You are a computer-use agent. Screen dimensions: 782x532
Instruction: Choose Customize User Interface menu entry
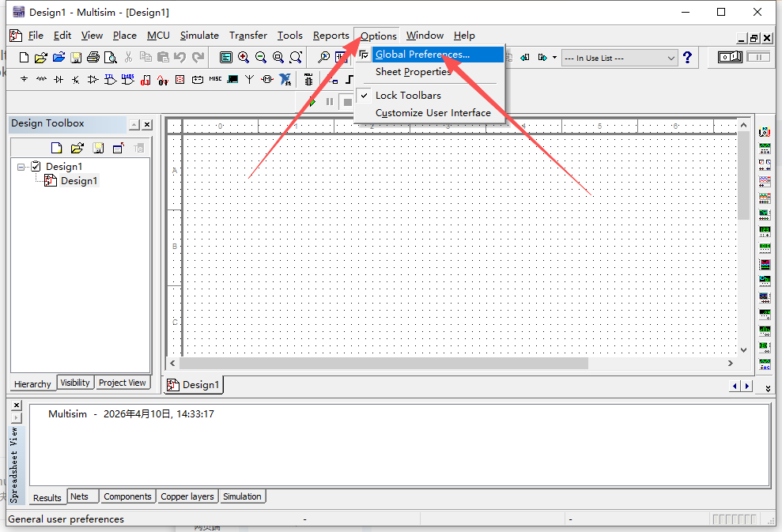point(433,113)
